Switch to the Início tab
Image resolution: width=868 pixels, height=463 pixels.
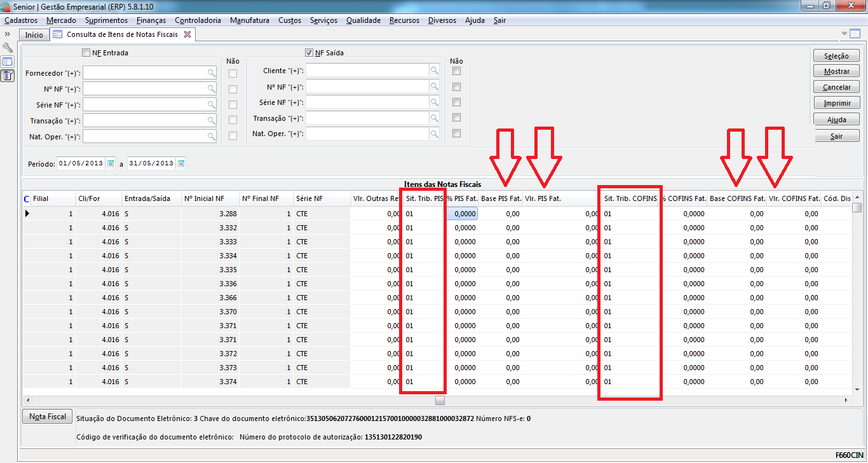click(x=34, y=35)
